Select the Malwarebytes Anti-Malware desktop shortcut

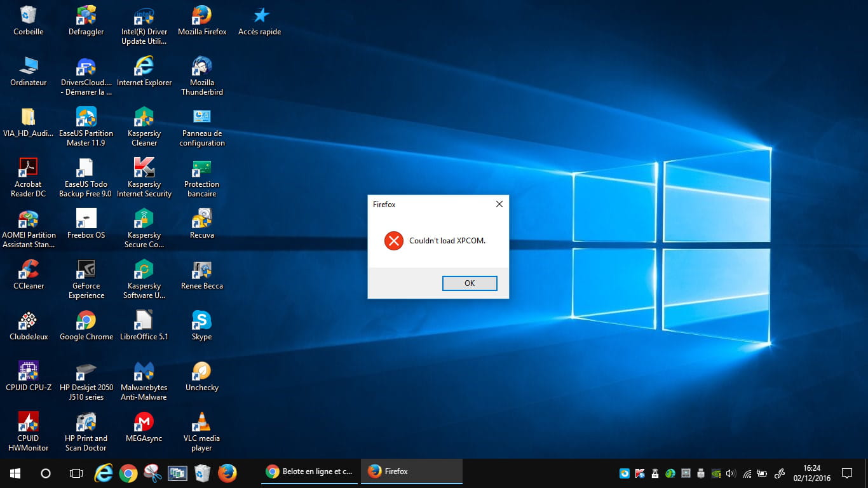[144, 382]
